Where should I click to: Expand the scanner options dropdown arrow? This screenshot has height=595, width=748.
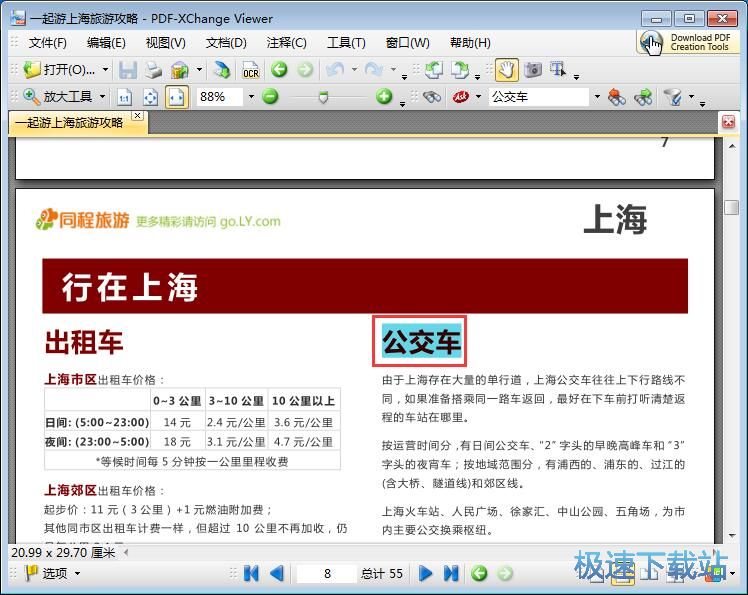(x=199, y=70)
